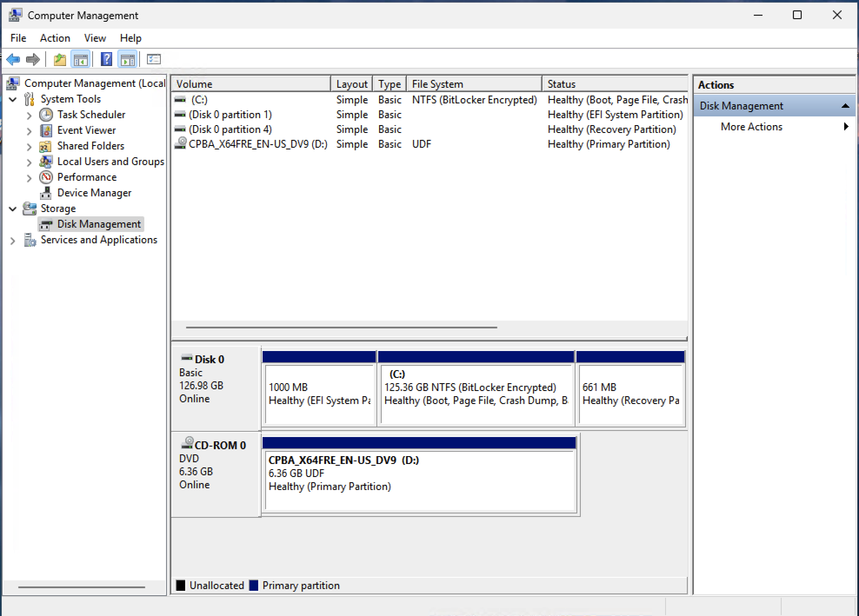859x616 pixels.
Task: Click the Forward arrow toolbar icon
Action: 33,59
